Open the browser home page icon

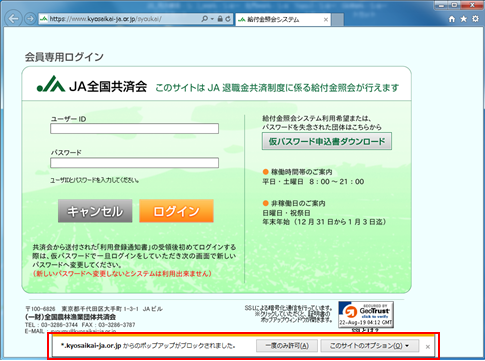[x=452, y=19]
